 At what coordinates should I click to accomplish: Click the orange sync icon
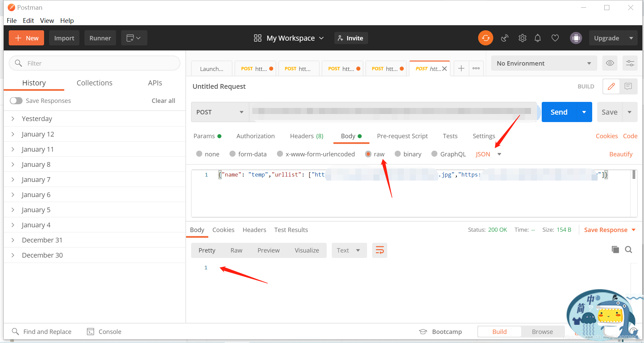click(486, 38)
